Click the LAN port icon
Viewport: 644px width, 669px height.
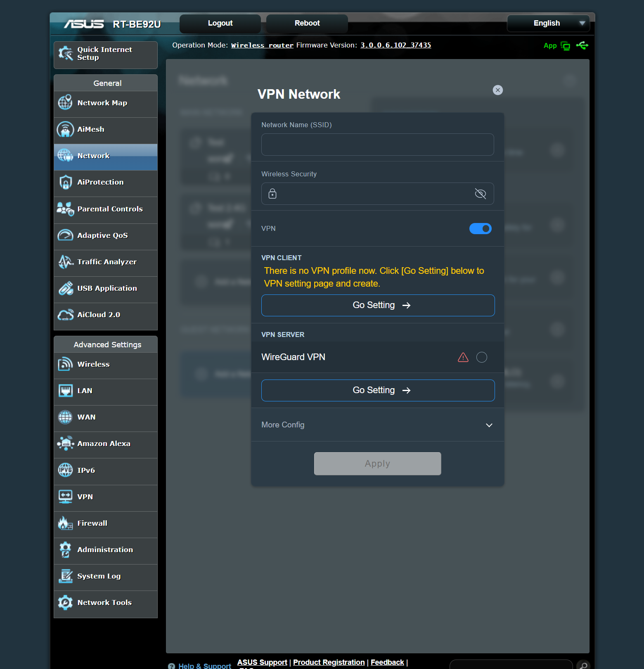(x=65, y=391)
